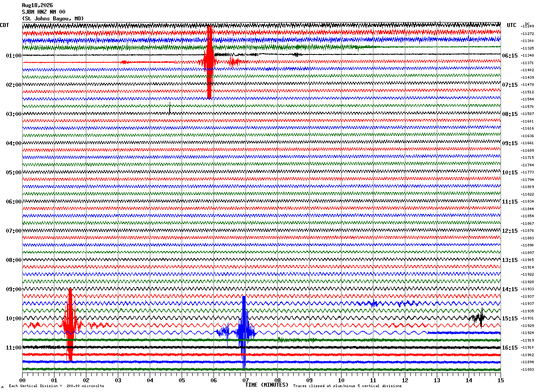The height and width of the screenshot is (392, 536).
Task: Click the 06:15 UTC time label
Action: coord(509,56)
